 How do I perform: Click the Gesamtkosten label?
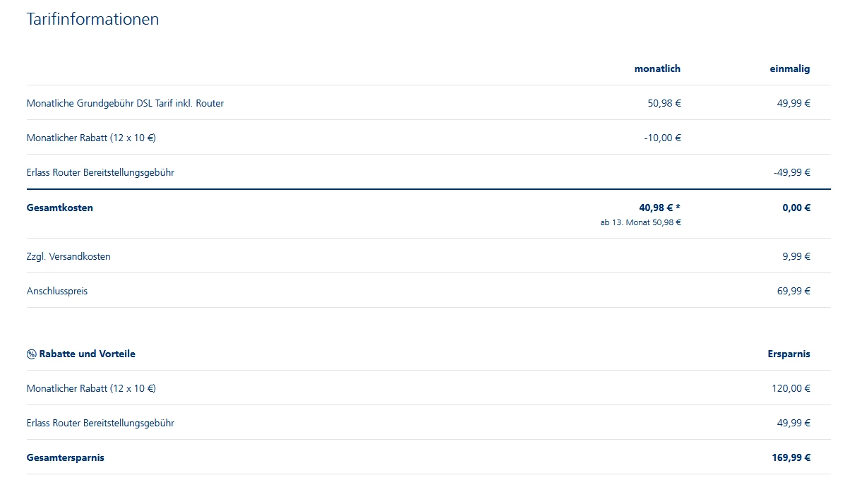coord(60,208)
